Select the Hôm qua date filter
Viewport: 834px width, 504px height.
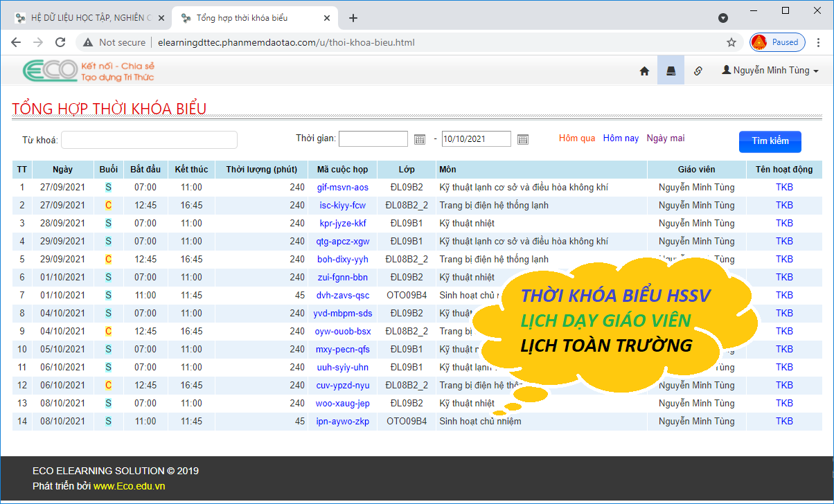[577, 138]
